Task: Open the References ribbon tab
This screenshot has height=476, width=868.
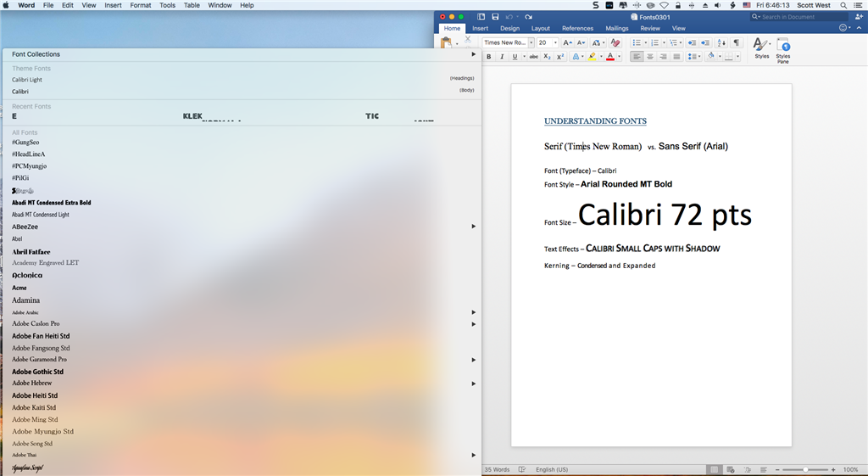Action: pos(577,28)
